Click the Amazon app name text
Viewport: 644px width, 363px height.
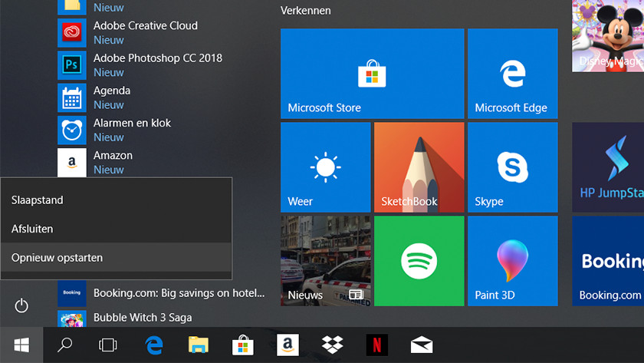point(113,155)
